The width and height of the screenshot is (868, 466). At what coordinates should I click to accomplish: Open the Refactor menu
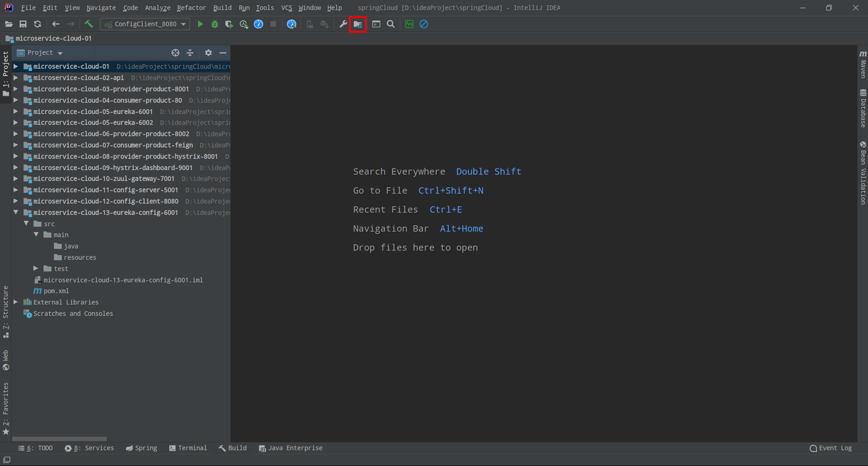pos(191,8)
